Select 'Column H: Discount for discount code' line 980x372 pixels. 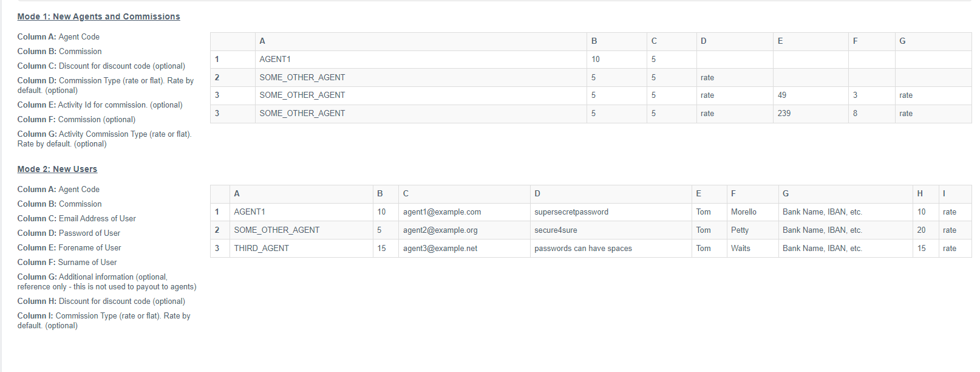(x=101, y=301)
